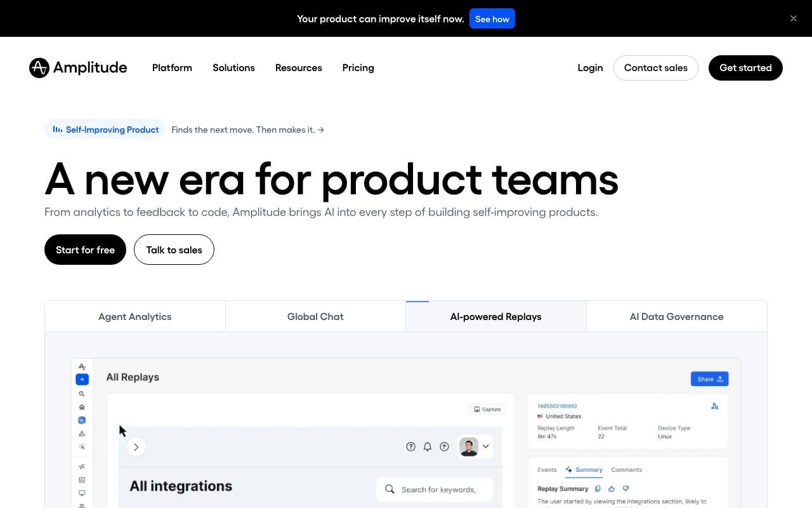Click the blue square icon below home

point(82,420)
